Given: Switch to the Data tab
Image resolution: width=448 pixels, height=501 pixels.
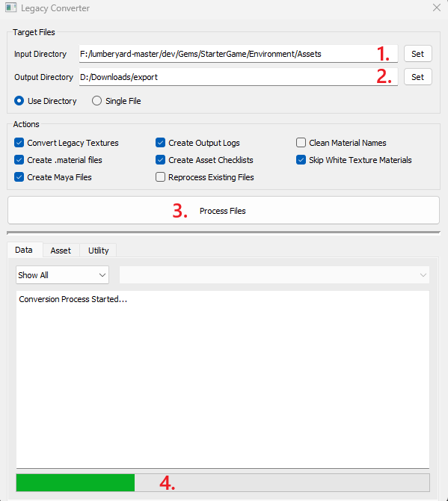Looking at the screenshot, I should pos(24,250).
